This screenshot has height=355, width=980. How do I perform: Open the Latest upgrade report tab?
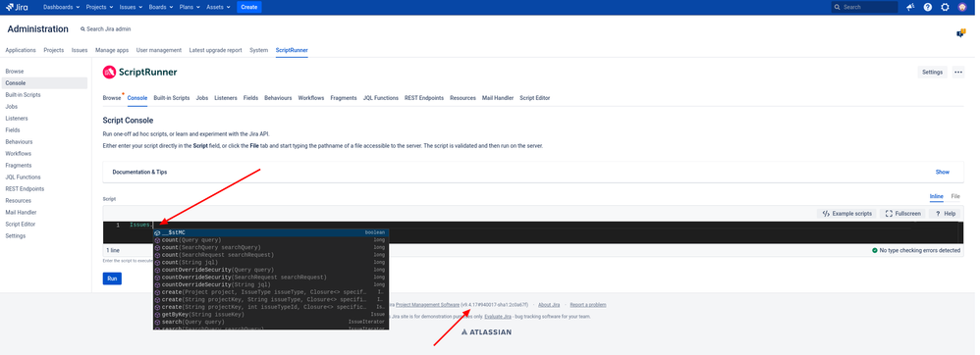pos(216,50)
